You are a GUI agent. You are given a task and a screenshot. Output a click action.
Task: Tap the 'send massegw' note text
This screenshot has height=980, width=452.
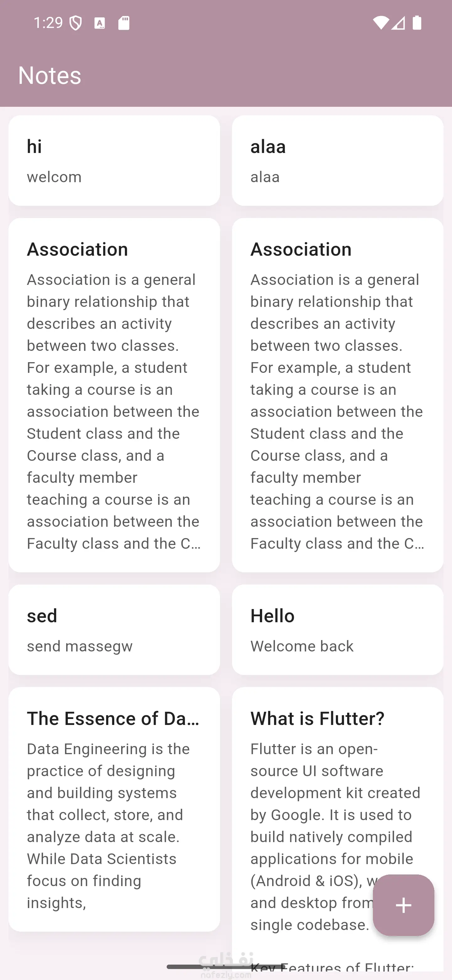(x=79, y=646)
